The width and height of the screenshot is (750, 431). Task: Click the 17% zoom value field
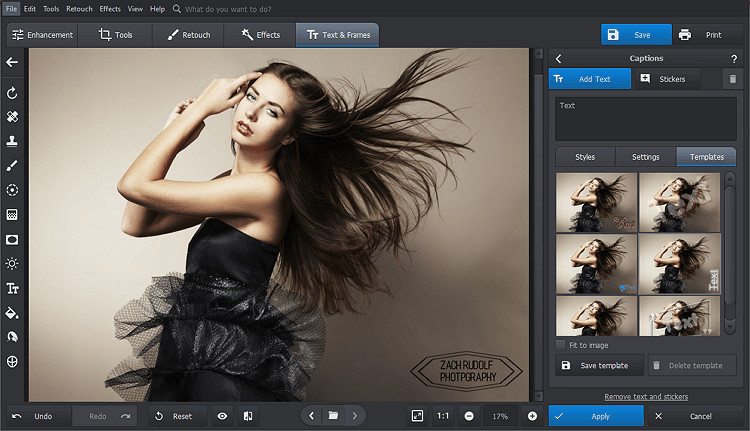[x=500, y=416]
